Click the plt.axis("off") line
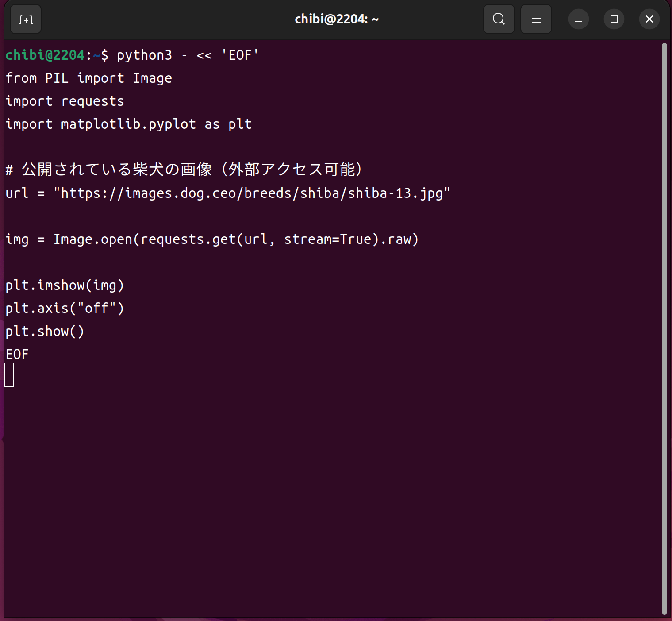 coord(65,309)
